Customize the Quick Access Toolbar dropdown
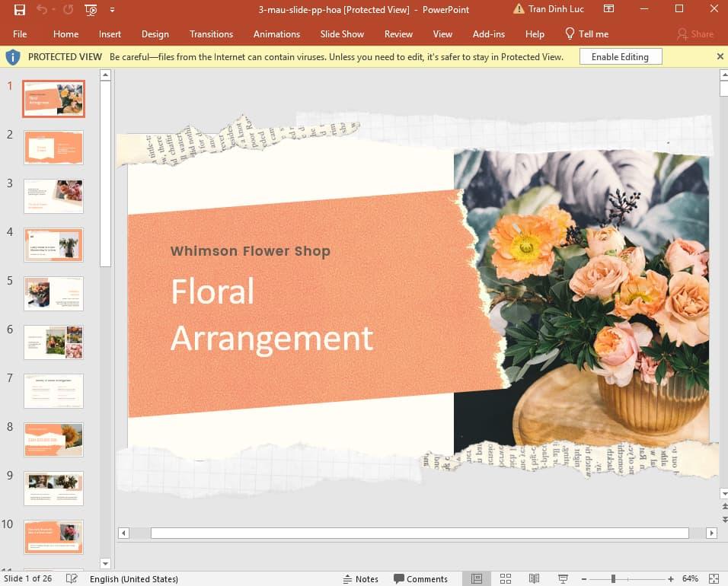728x586 pixels. [x=111, y=9]
